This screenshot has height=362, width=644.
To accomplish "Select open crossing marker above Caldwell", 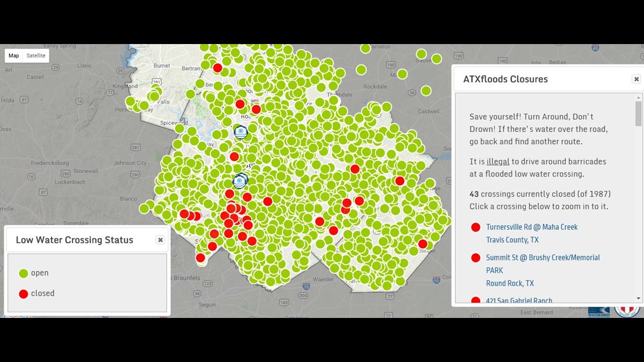I will point(426,91).
